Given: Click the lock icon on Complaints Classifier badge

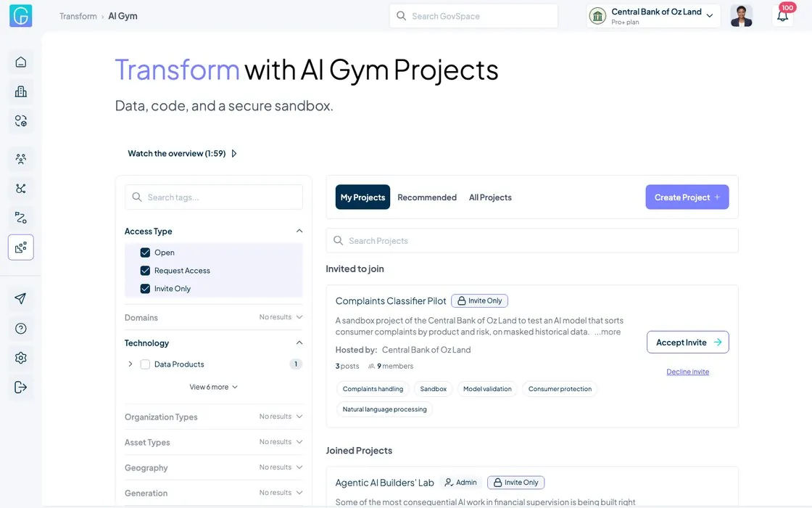Looking at the screenshot, I should click(461, 300).
